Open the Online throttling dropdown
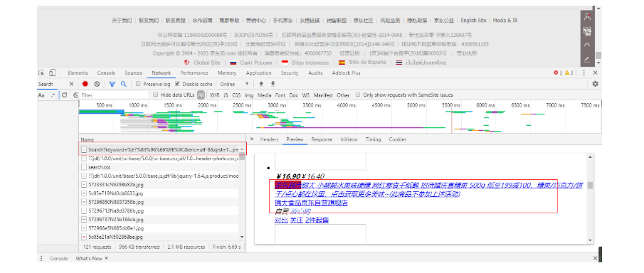 click(234, 84)
